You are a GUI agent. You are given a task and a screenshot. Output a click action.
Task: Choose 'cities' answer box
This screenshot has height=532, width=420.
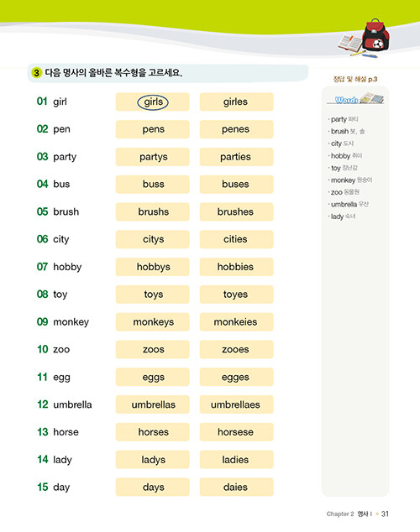pyautogui.click(x=236, y=239)
